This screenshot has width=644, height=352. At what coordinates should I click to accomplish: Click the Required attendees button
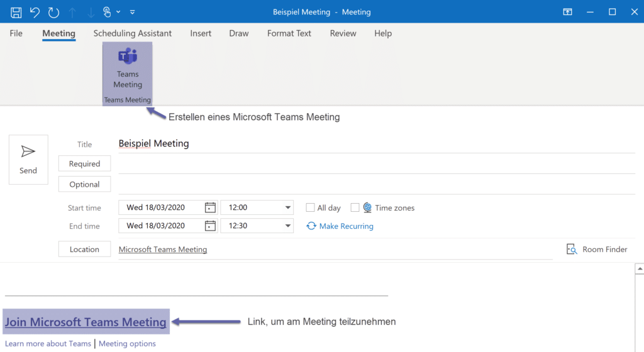[x=84, y=163]
